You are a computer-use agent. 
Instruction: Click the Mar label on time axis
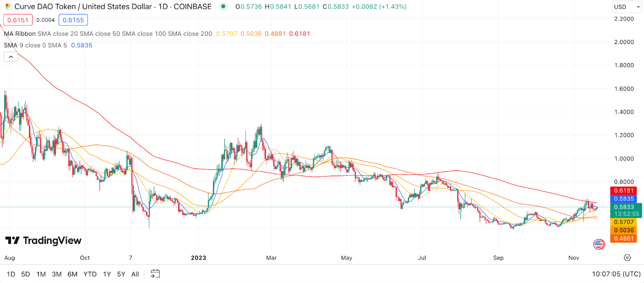(271, 258)
